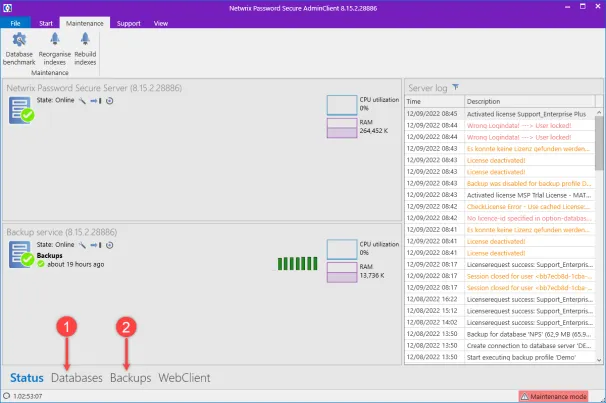
Task: Click the Reorganise indexes icon
Action: pos(54,40)
